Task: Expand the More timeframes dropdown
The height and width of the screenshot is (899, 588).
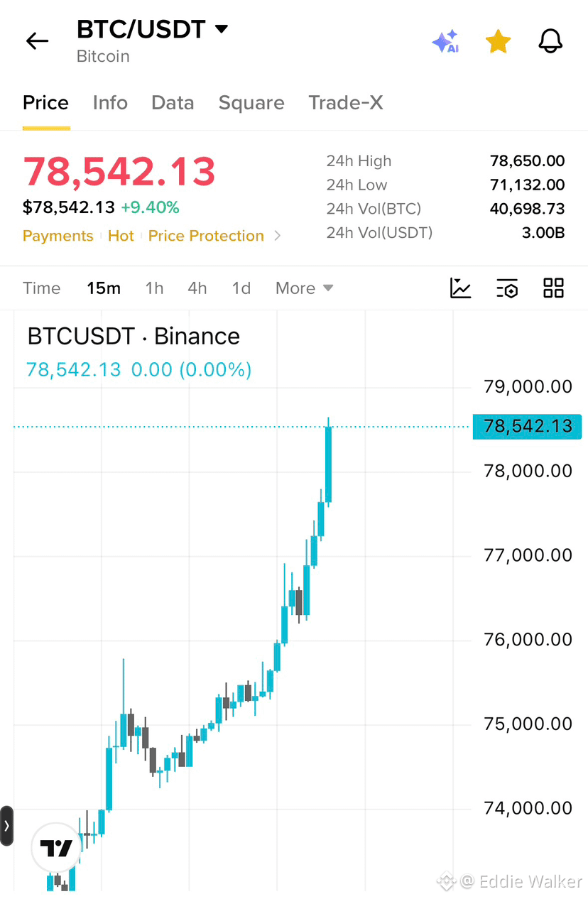Action: pyautogui.click(x=304, y=288)
